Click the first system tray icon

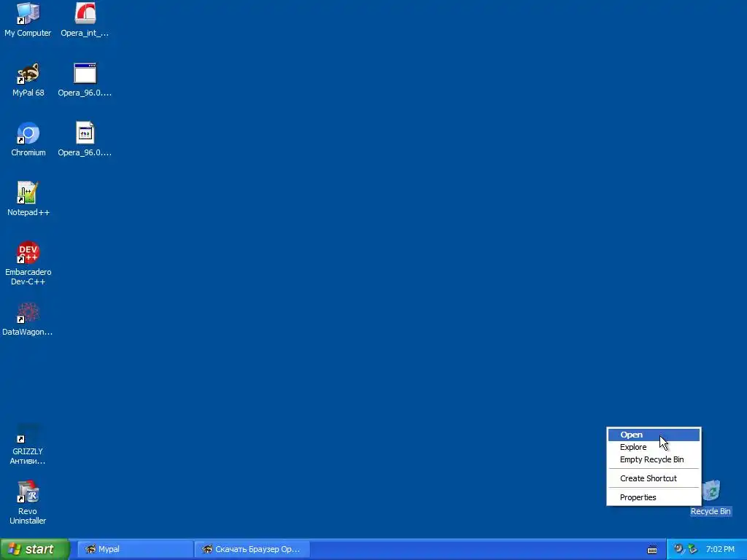(x=678, y=549)
